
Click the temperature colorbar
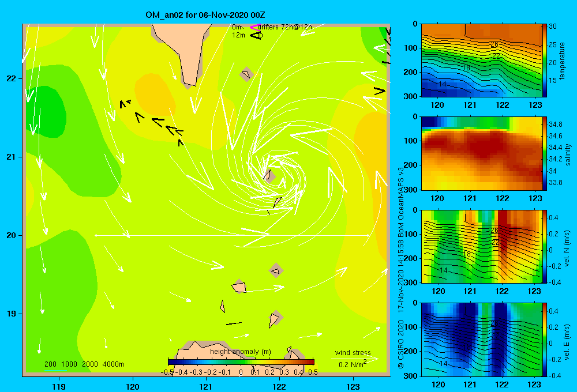(544, 61)
